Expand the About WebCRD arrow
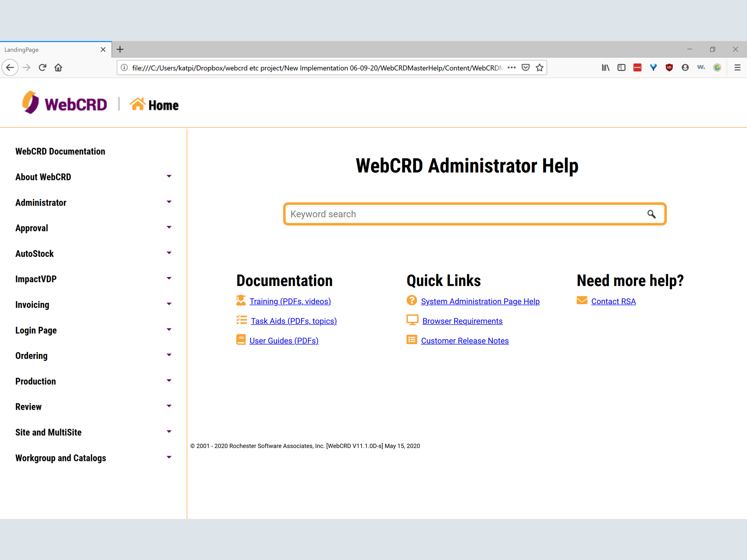 click(169, 176)
